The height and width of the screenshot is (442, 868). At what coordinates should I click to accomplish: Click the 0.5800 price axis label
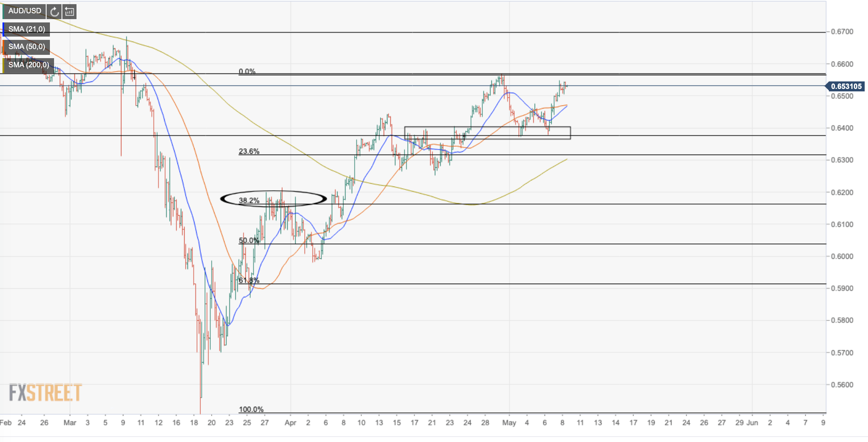tap(842, 320)
